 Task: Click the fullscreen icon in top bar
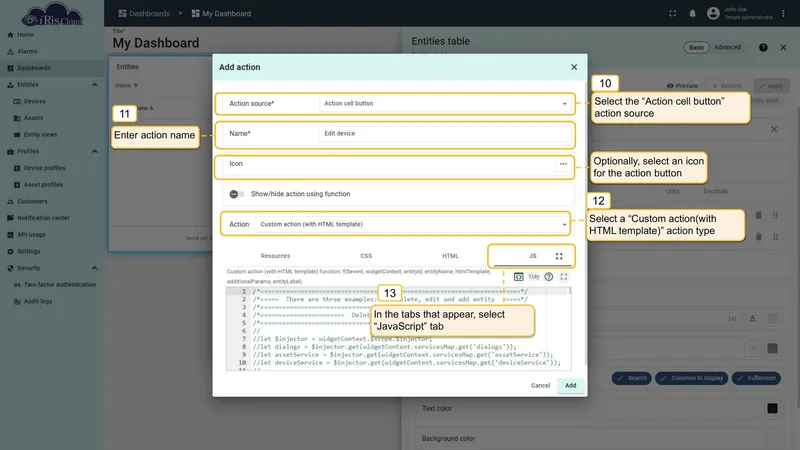[672, 14]
